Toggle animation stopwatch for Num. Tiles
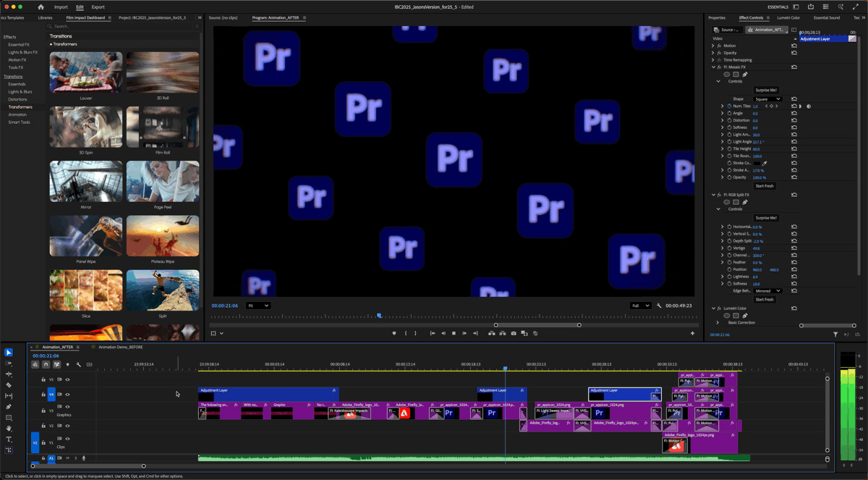868x480 pixels. [x=729, y=106]
